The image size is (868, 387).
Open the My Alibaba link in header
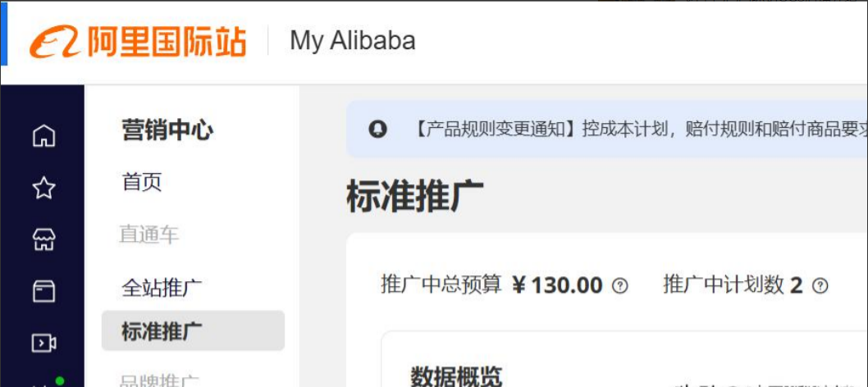[353, 41]
